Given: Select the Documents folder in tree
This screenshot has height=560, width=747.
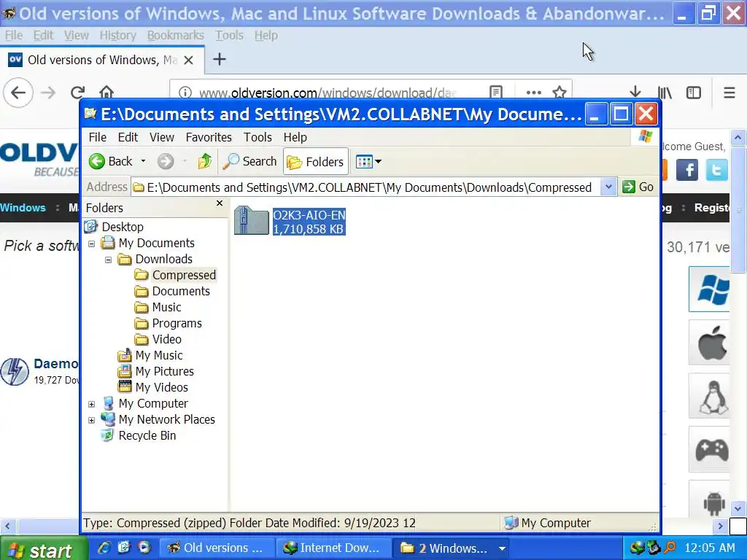Looking at the screenshot, I should (181, 291).
